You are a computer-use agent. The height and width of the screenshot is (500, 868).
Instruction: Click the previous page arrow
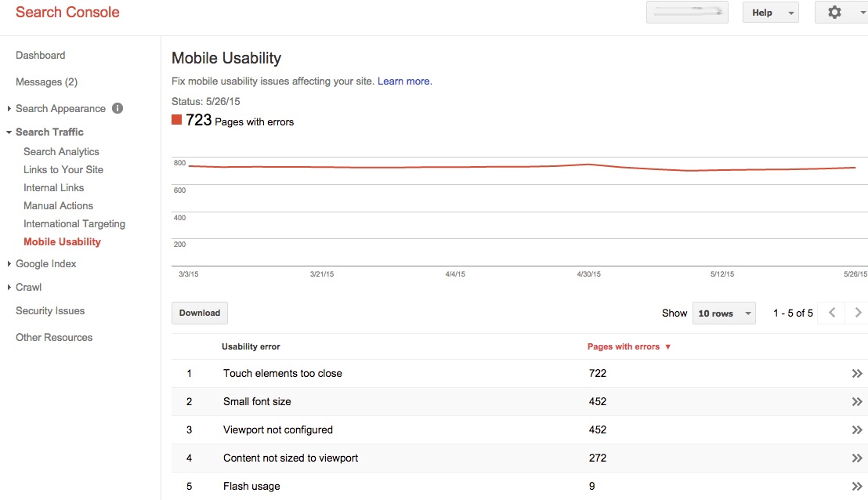coord(831,312)
